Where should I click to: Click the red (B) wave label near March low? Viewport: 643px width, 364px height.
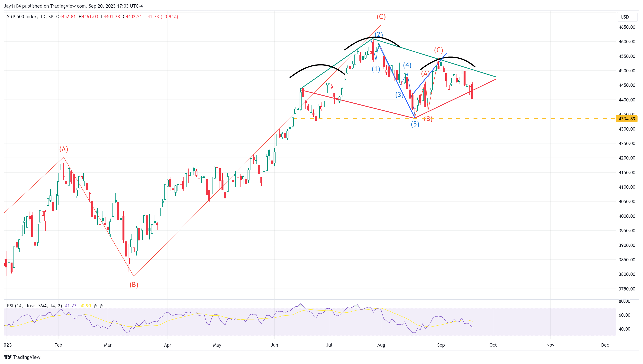pyautogui.click(x=134, y=285)
